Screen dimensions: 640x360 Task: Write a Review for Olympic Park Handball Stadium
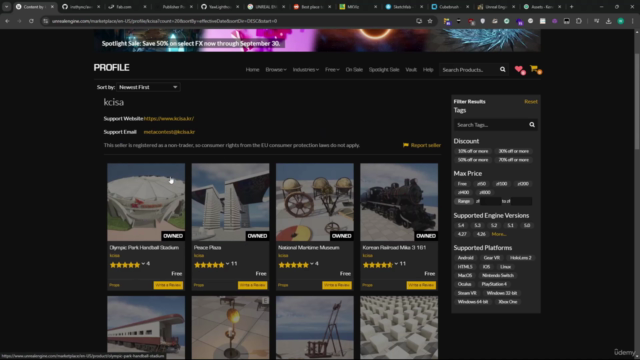pos(168,285)
